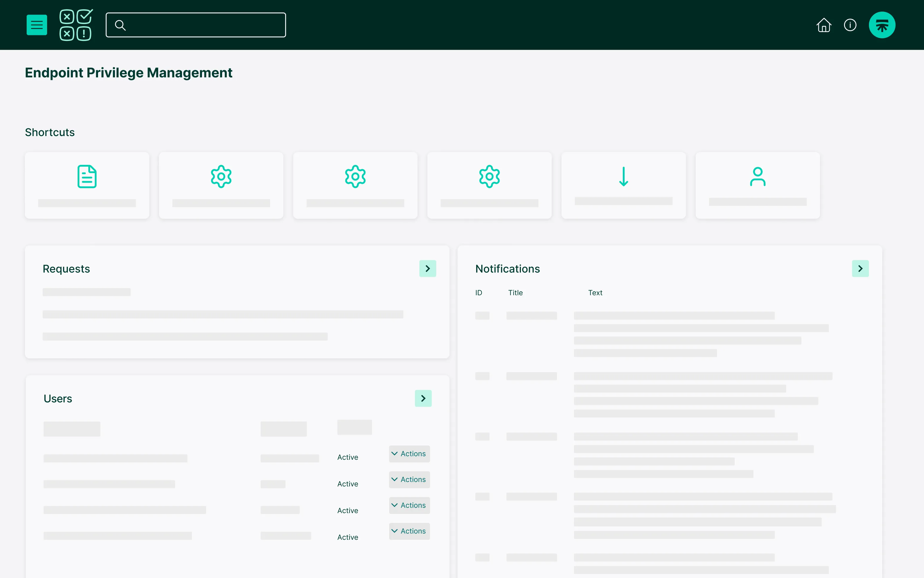
Task: Click the Endpoint Privilege Management heading
Action: point(129,73)
